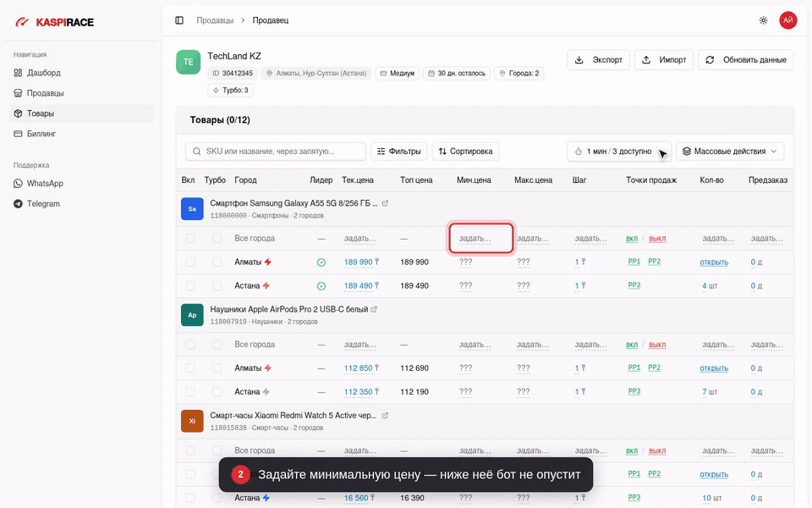Toggle the sidebar panel icon
Screen dimensions: 812x508
coord(179,20)
